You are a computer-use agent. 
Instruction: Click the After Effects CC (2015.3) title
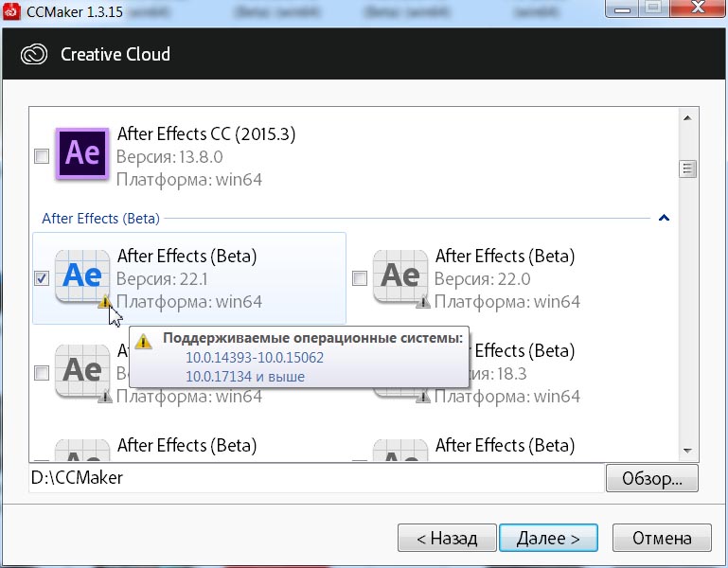click(x=206, y=133)
